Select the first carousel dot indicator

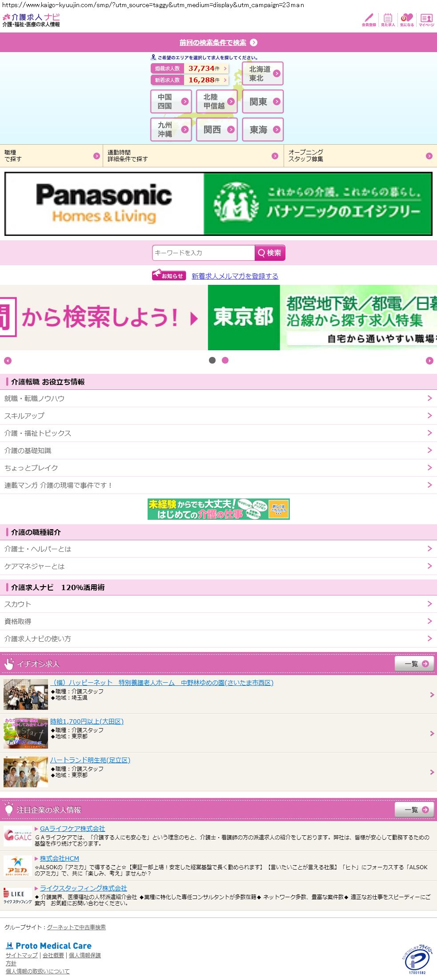pos(212,360)
